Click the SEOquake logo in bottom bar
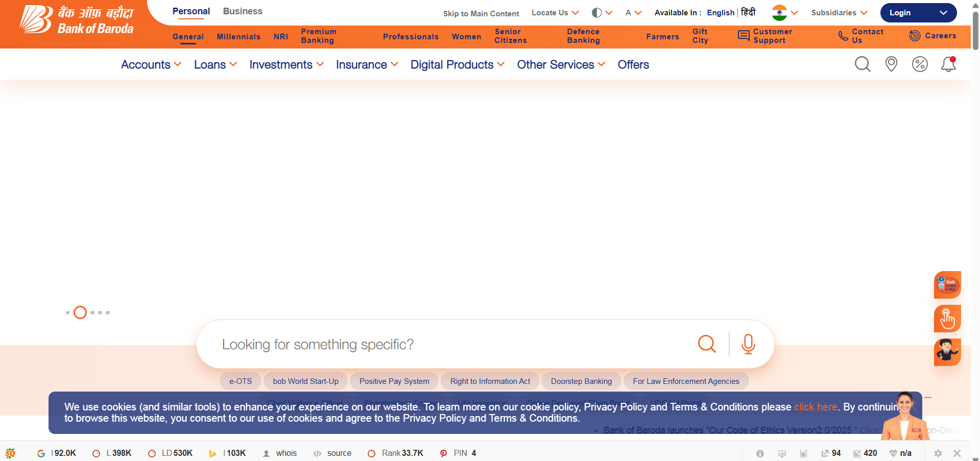The height and width of the screenshot is (461, 980). (x=10, y=453)
